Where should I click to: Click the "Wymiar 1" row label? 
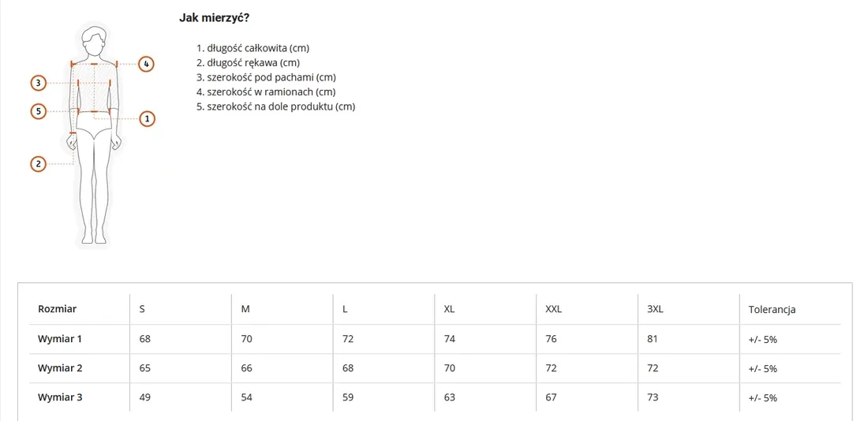click(60, 338)
